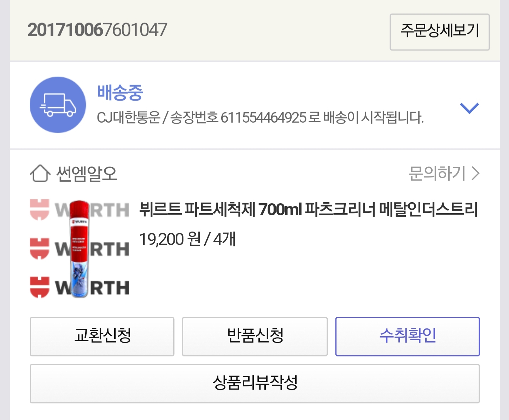Viewport: 509px width, 420px height.
Task: Open 주문상세보기 order details
Action: click(x=440, y=32)
